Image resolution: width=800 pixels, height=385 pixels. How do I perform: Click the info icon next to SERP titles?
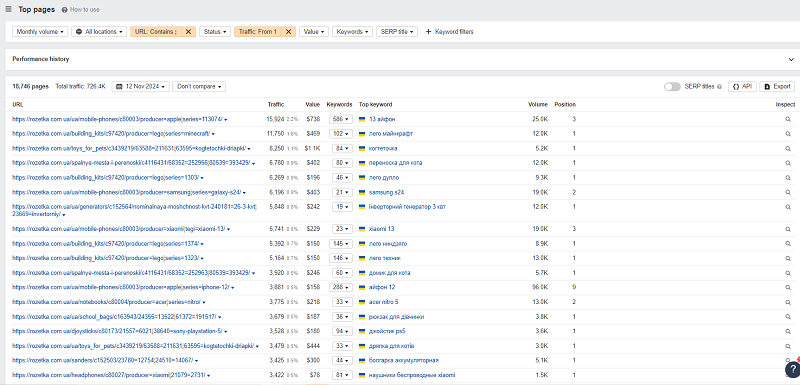click(x=719, y=87)
